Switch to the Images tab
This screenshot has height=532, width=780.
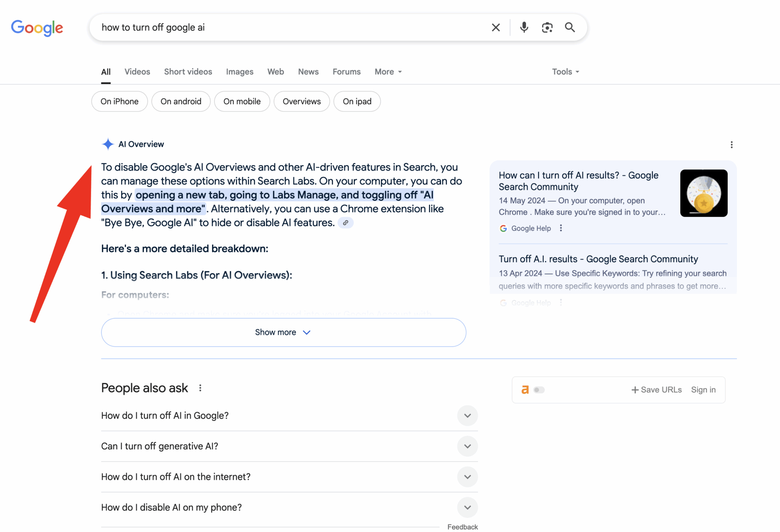[240, 72]
